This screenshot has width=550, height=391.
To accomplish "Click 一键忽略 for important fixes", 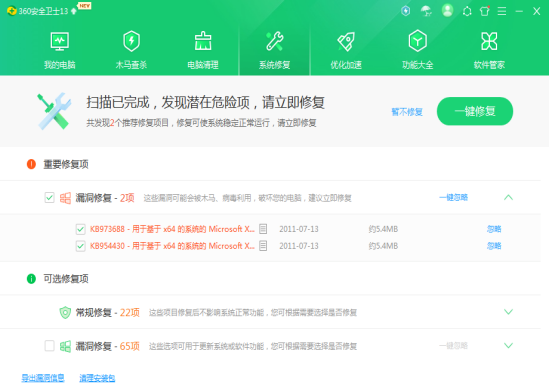I will click(x=454, y=198).
